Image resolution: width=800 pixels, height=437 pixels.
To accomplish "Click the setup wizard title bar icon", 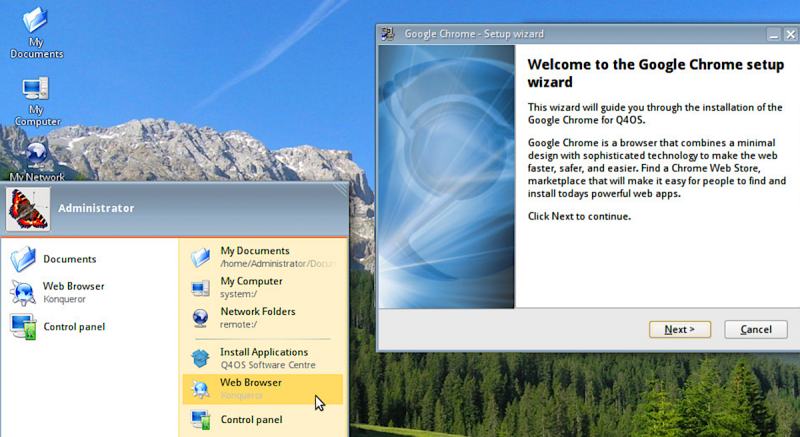I will pyautogui.click(x=388, y=34).
